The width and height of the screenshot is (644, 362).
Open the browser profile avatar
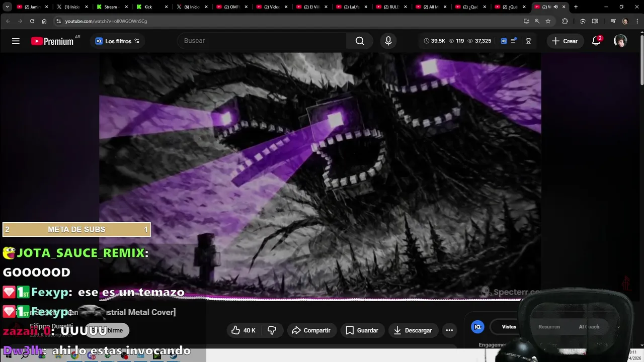pos(625,21)
